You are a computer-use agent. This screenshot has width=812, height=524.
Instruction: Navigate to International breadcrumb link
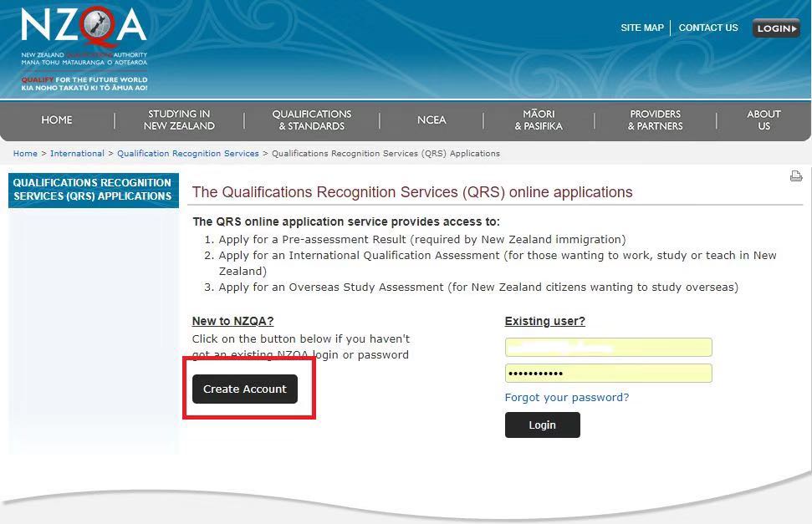[77, 154]
